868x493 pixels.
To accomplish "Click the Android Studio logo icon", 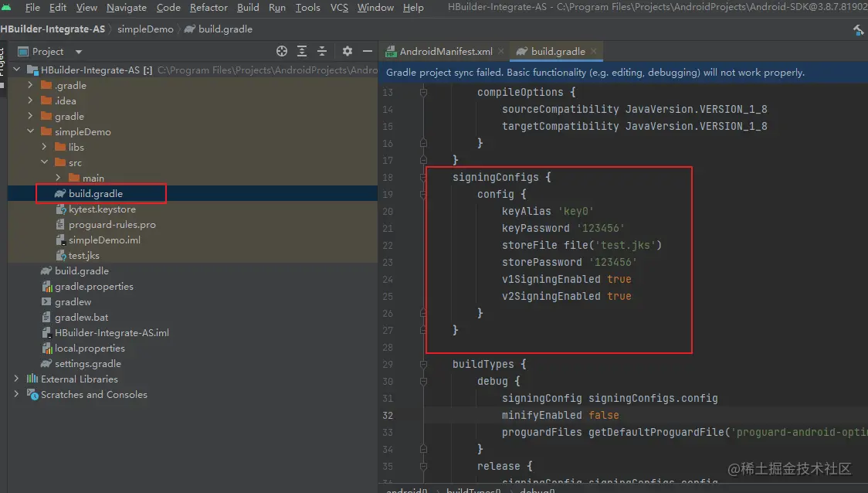I will point(6,7).
